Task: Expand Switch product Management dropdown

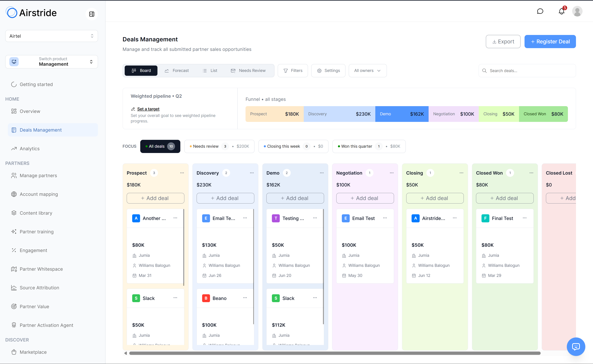Action: (51, 62)
